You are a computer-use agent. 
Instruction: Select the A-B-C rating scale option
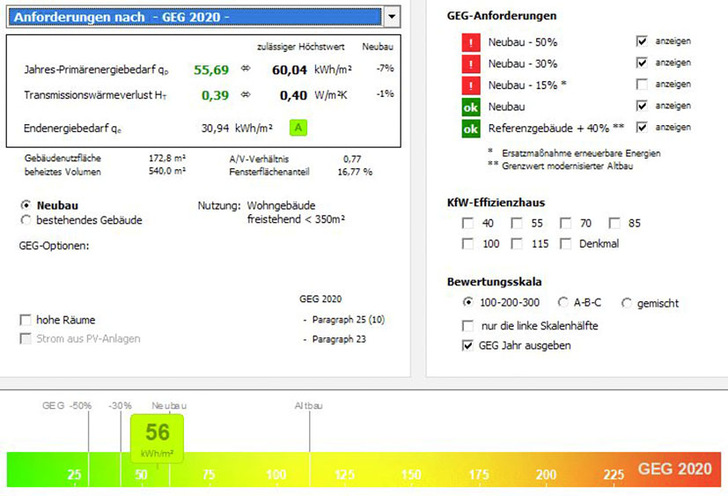pyautogui.click(x=563, y=303)
